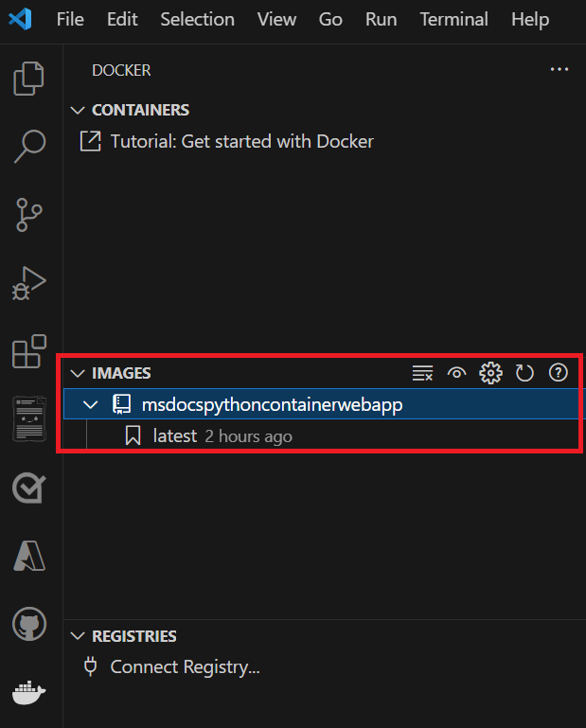586x728 pixels.
Task: Click the Prune images icon
Action: point(422,373)
